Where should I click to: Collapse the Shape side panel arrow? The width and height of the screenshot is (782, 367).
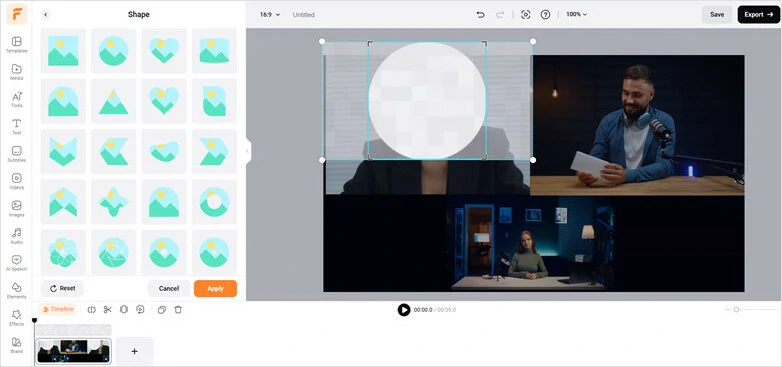(248, 150)
